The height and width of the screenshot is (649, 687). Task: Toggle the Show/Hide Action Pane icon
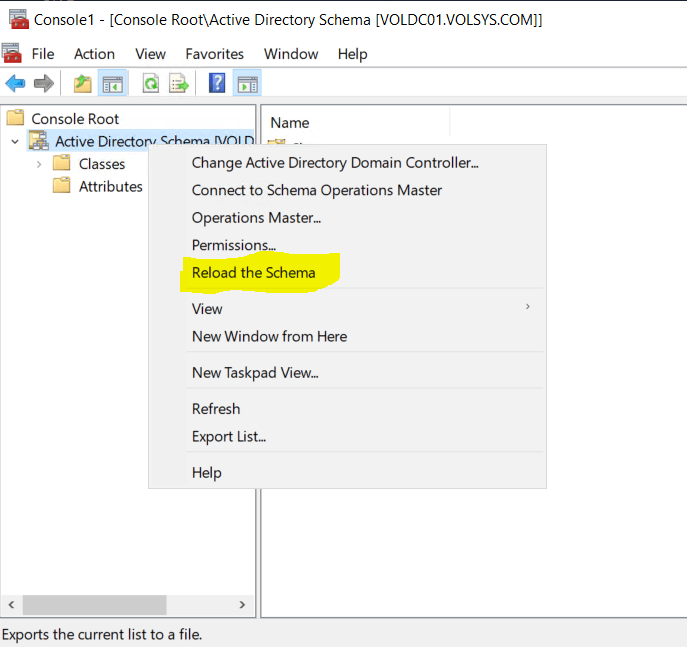(x=246, y=84)
